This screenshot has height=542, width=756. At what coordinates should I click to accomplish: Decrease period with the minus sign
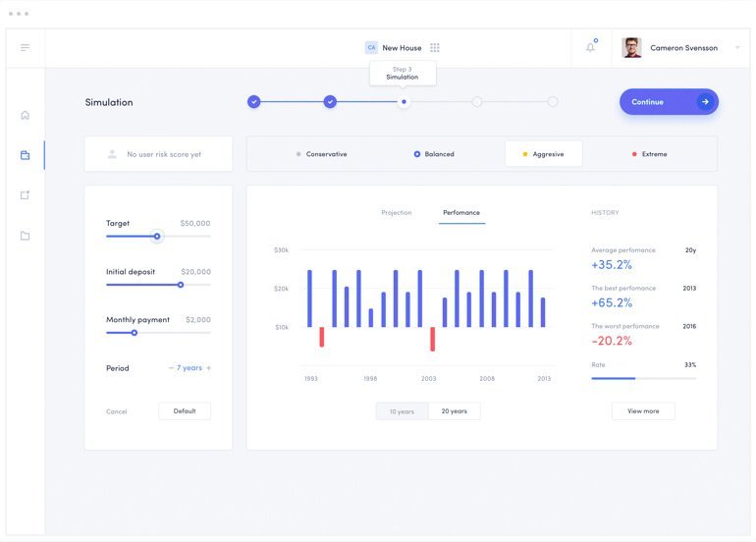coord(171,368)
